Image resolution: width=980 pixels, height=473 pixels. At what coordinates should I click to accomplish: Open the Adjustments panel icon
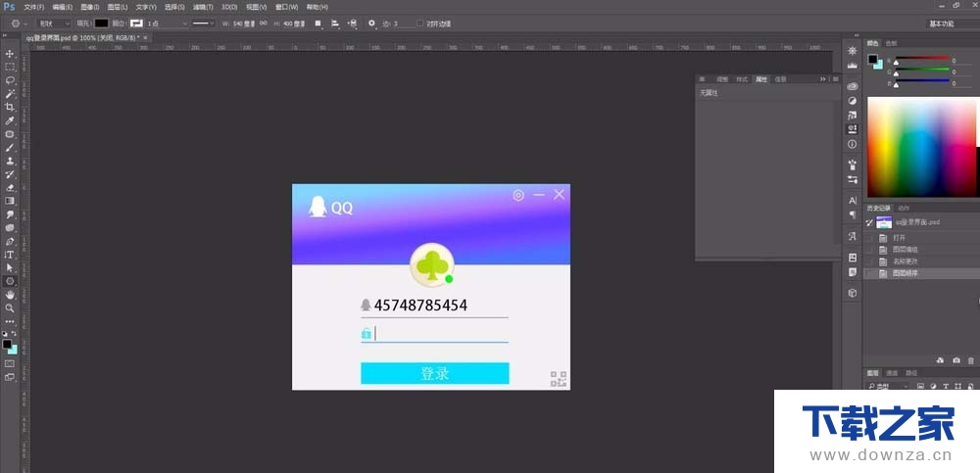tap(853, 101)
